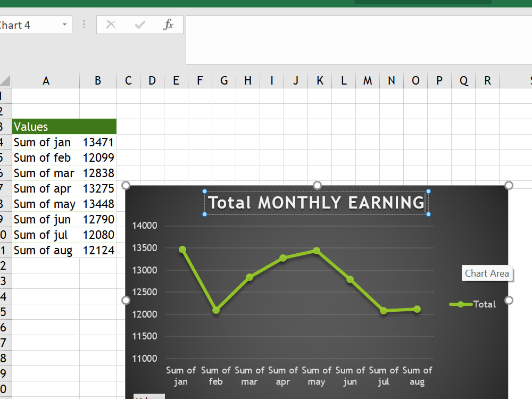Viewport: 532px width, 399px height.
Task: Click the formula bar three-dot resize grip
Action: (x=84, y=24)
